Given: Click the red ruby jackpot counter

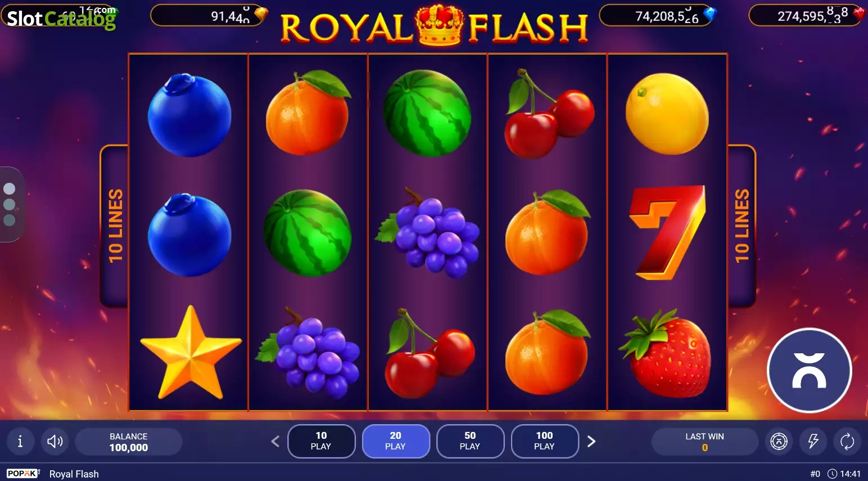Looking at the screenshot, I should [x=807, y=15].
